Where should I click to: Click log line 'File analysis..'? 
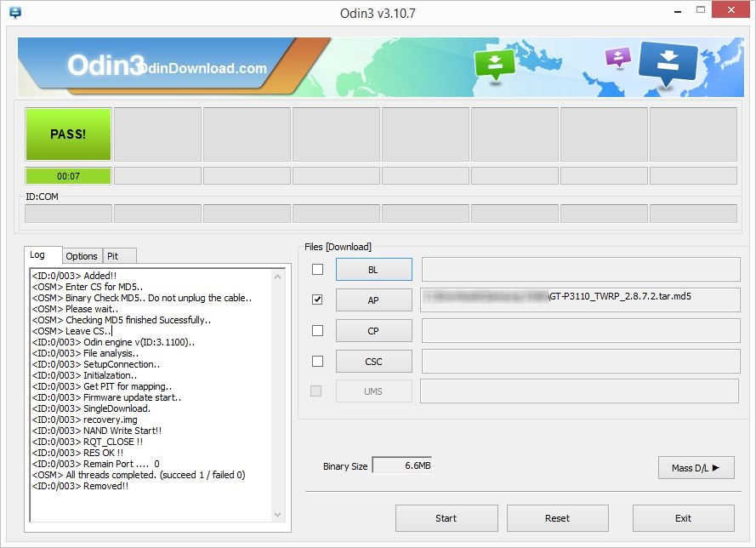tap(85, 353)
